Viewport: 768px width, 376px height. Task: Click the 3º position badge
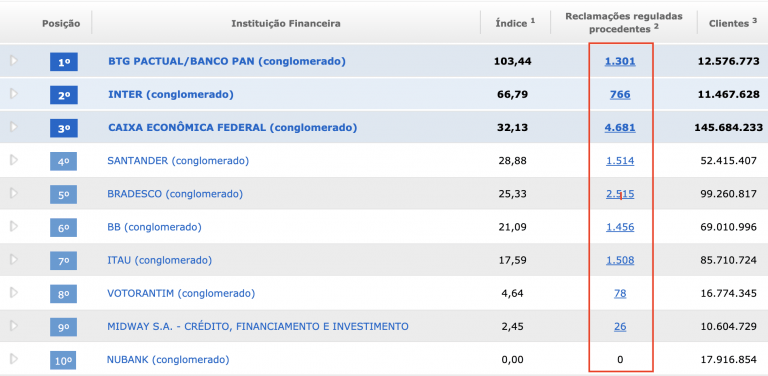pyautogui.click(x=64, y=128)
